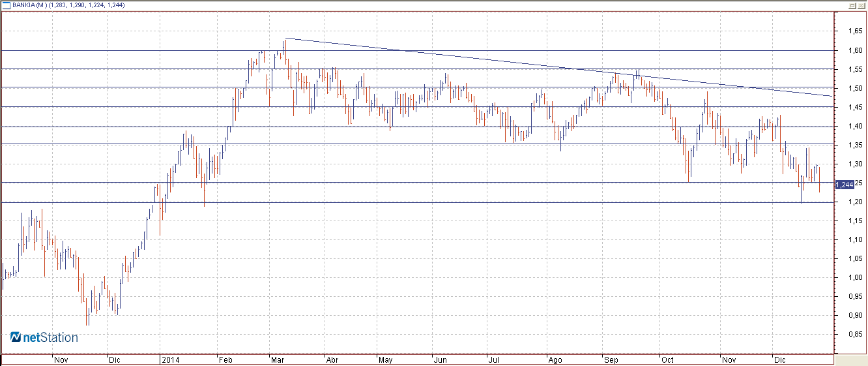The image size is (868, 366).
Task: Click the 1,50 price axis label
Action: (x=856, y=88)
